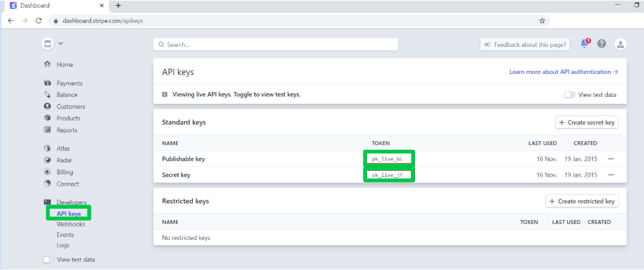Screen dimensions: 644x270
Task: Open Logs under Developers
Action: [x=63, y=245]
